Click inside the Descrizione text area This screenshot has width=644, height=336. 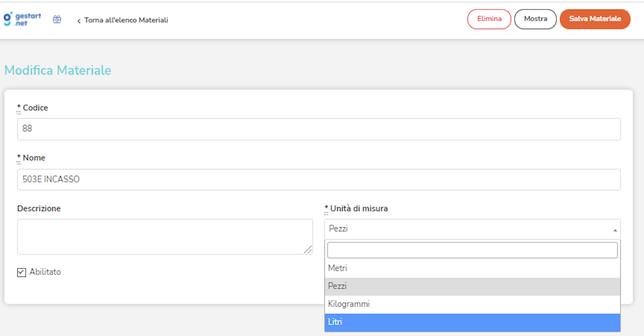pyautogui.click(x=165, y=236)
